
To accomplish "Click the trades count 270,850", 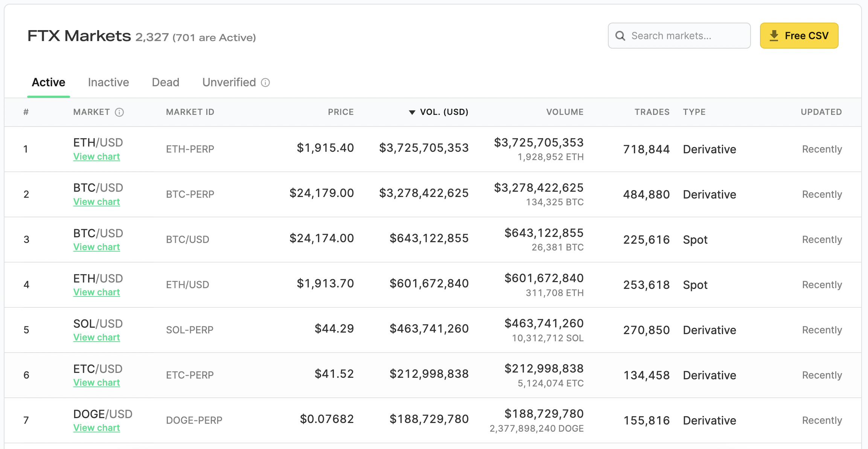I will click(x=646, y=330).
